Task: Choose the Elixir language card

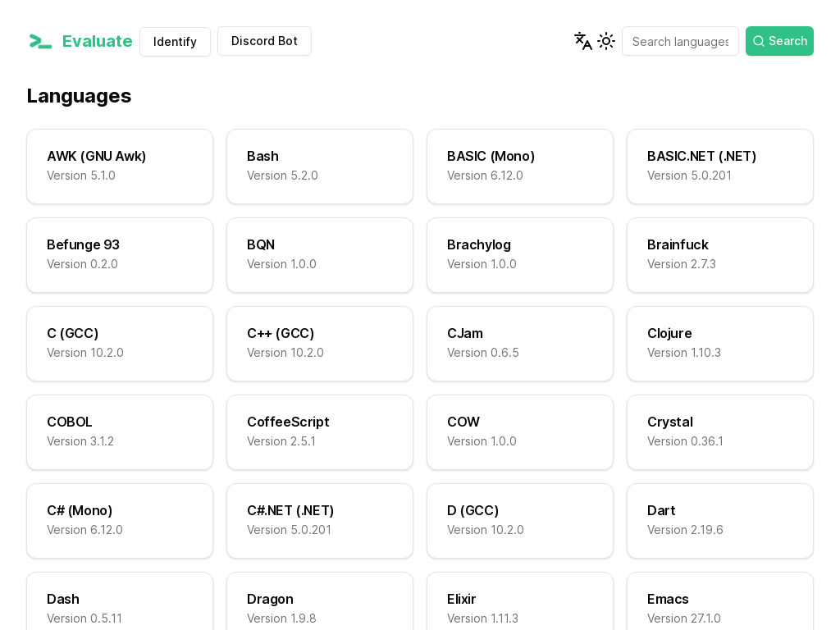Action: click(520, 601)
